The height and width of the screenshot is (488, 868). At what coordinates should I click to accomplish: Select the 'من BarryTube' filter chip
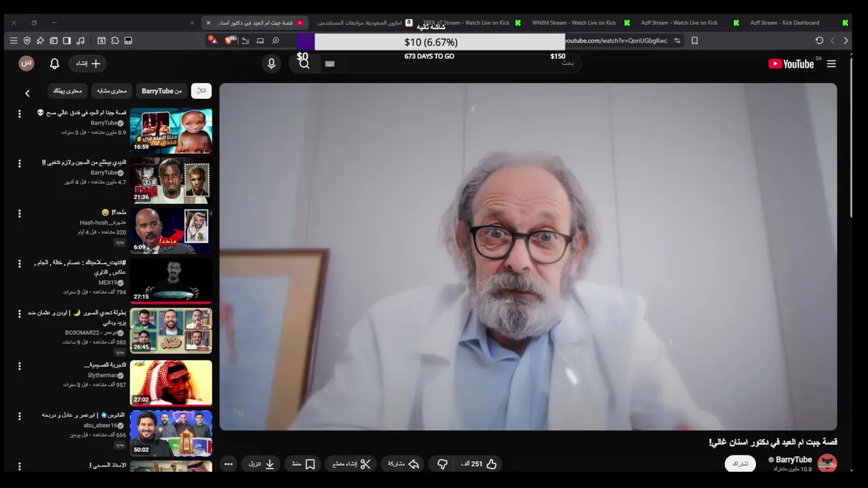click(x=161, y=91)
